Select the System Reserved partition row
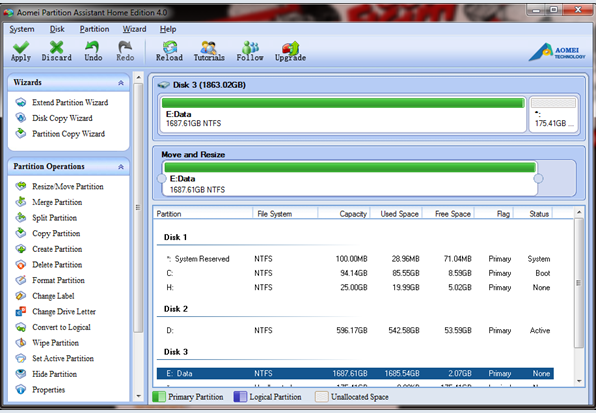Screen dimensions: 596x413 coord(355,259)
